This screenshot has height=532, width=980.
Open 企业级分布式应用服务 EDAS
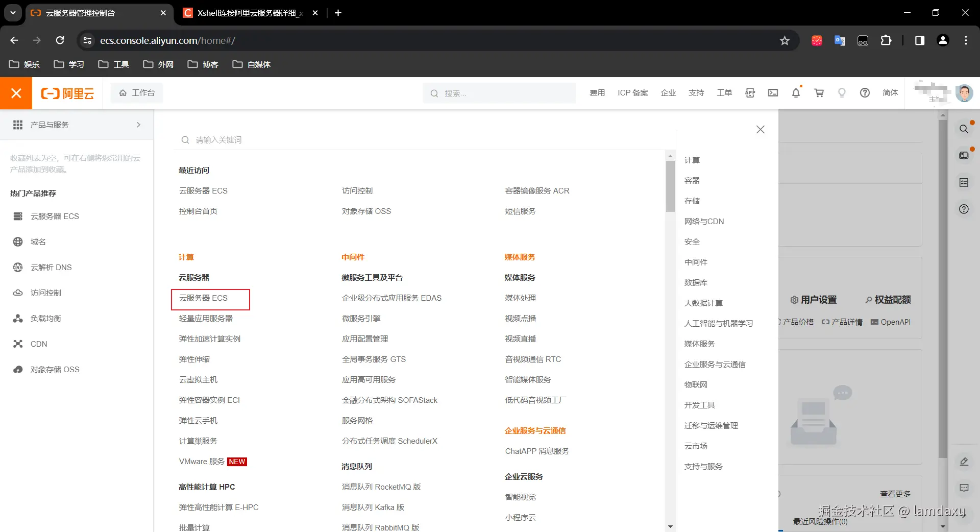[x=391, y=298]
